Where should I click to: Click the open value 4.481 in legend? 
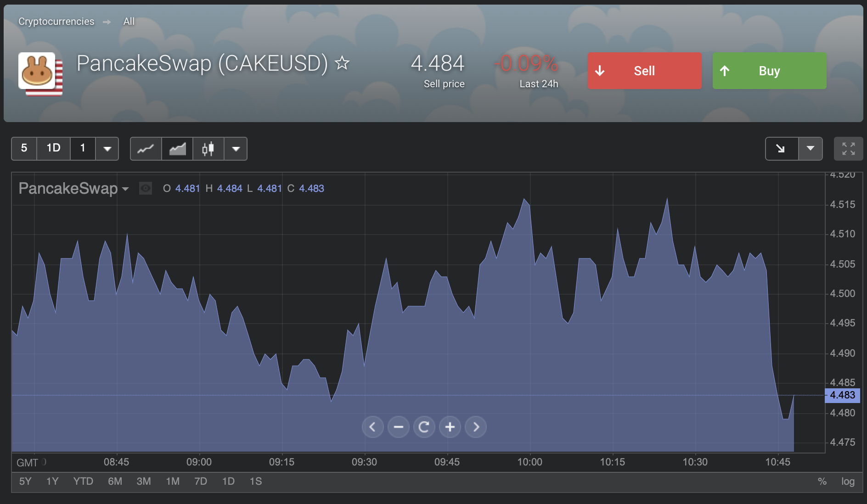point(187,189)
